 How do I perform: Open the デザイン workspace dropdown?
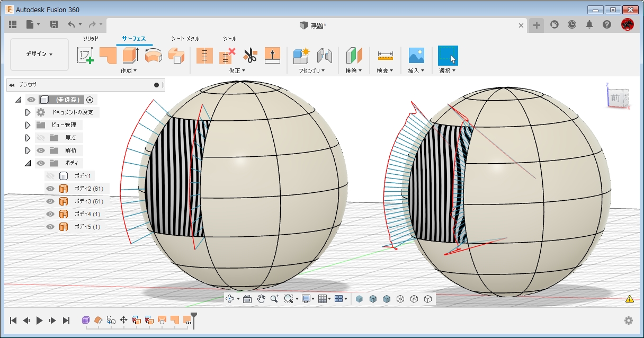(x=39, y=55)
